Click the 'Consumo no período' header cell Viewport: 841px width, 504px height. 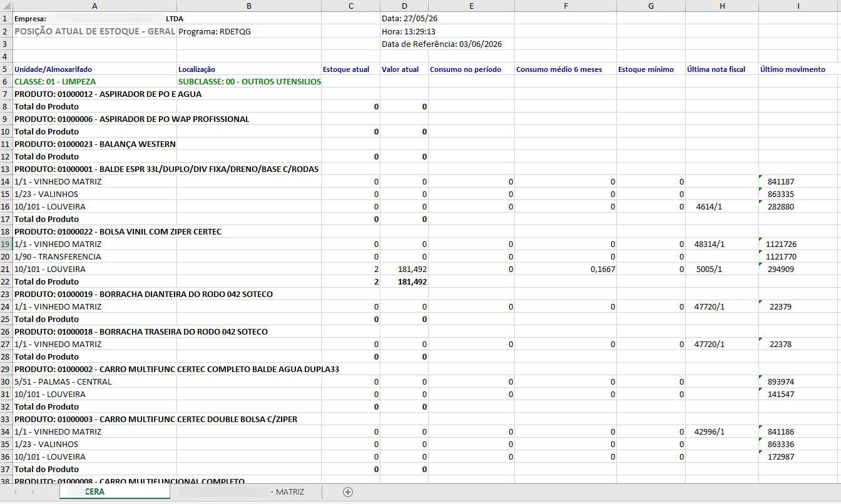click(x=471, y=69)
